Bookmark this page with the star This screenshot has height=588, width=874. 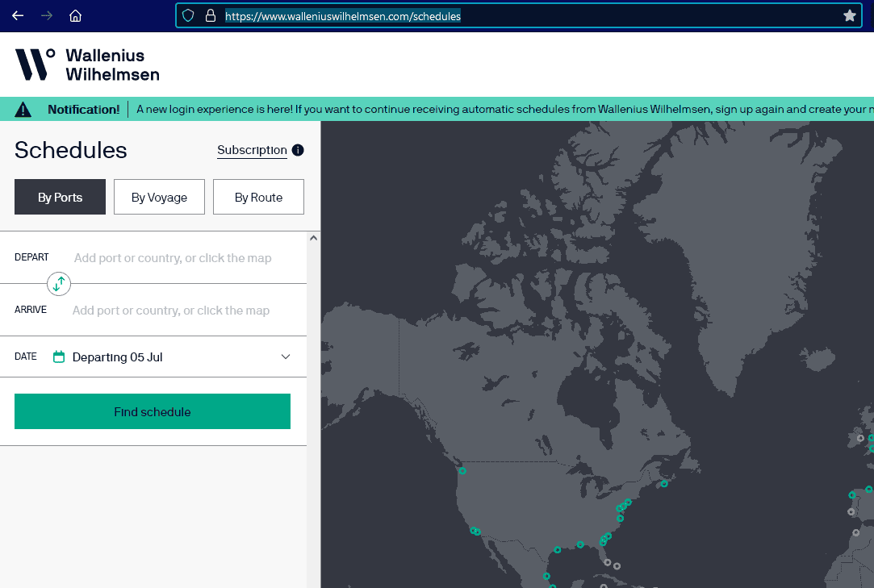click(x=850, y=15)
